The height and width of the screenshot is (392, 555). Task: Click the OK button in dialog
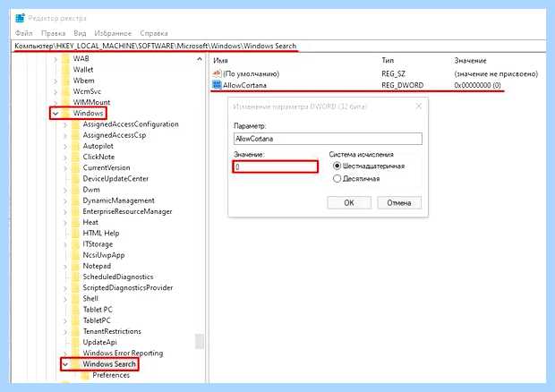(x=349, y=203)
